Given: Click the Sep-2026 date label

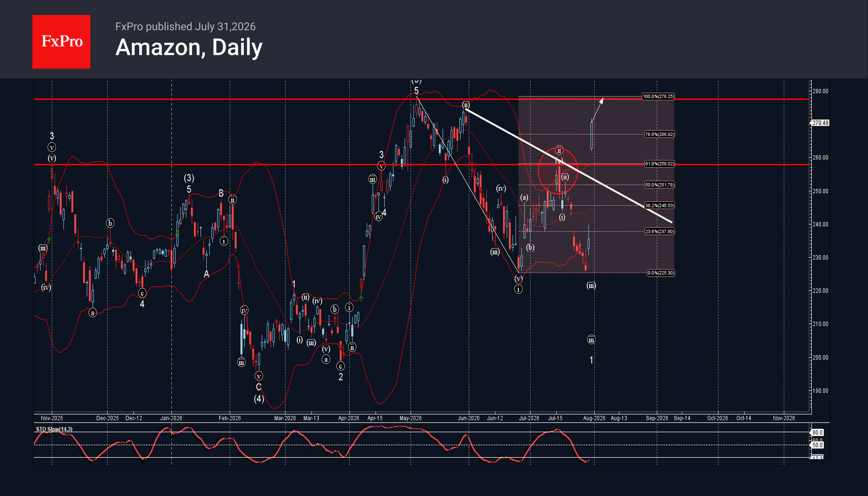Looking at the screenshot, I should 657,418.
